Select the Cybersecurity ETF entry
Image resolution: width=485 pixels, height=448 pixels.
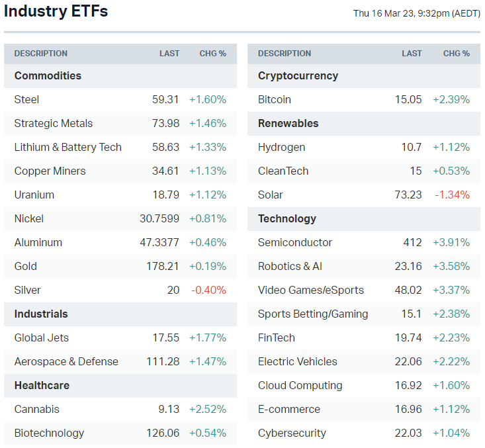pos(292,433)
